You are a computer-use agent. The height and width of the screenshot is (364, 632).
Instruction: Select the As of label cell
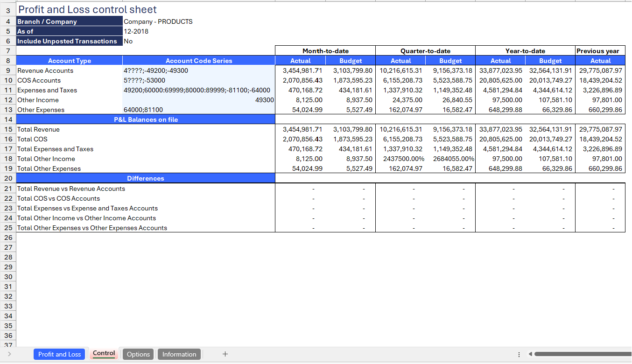tap(70, 31)
